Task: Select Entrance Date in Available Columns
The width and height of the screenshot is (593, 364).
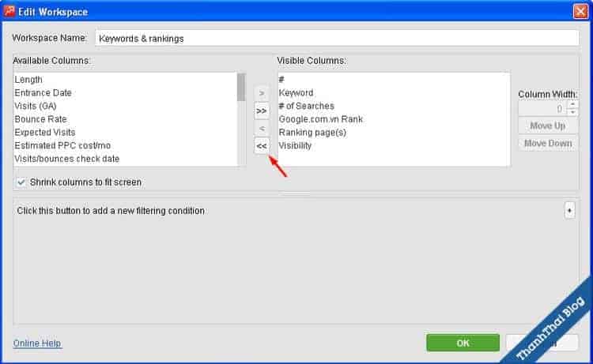Action: [43, 93]
